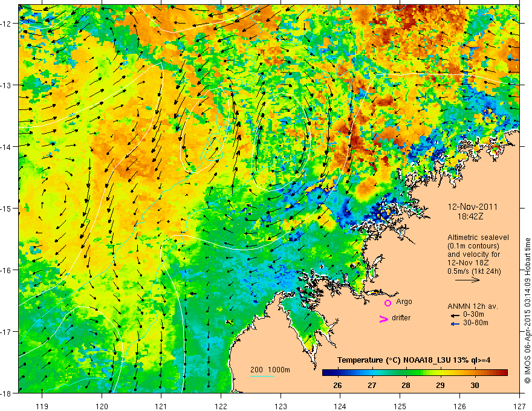The image size is (532, 411).
Task: Click the latitude label '-14'
Action: (6, 146)
